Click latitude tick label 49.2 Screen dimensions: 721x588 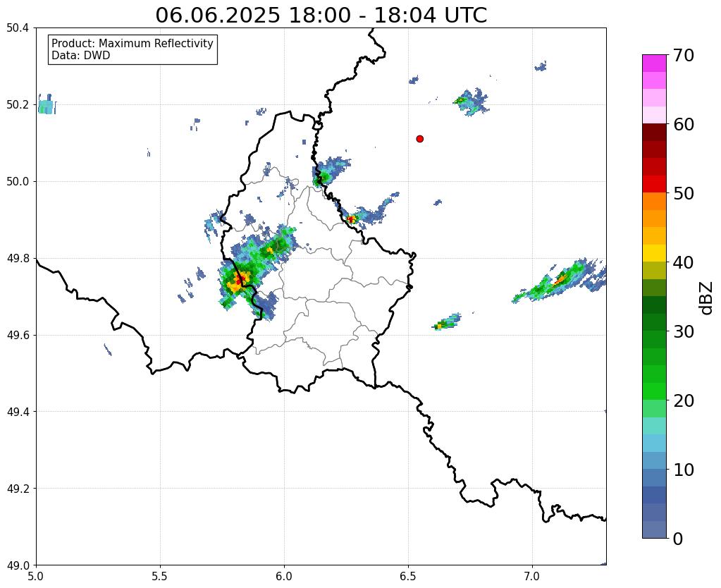pos(18,489)
